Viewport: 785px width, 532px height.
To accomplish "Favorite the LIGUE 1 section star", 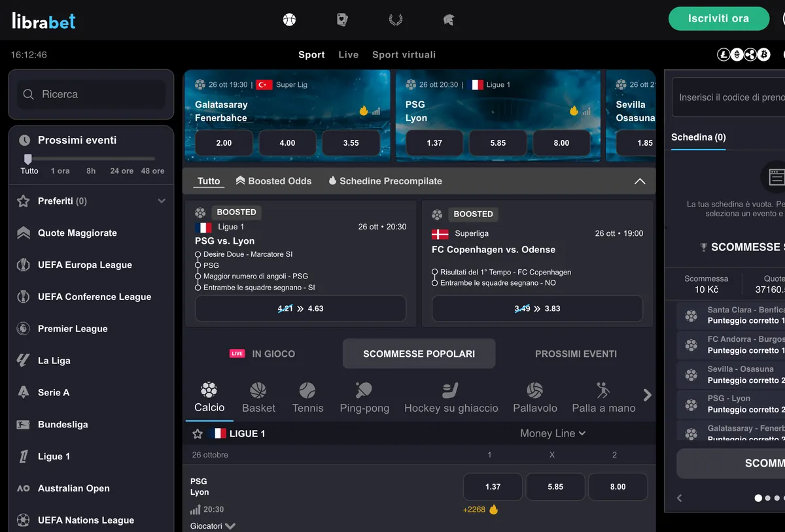I will coord(198,433).
